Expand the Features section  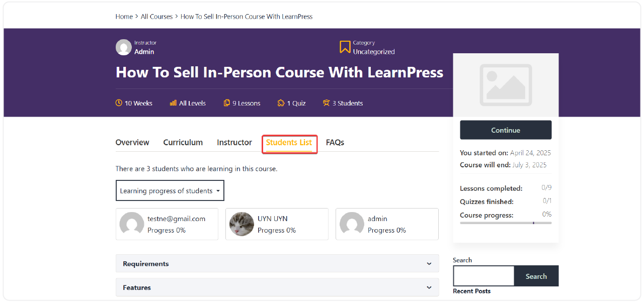277,287
